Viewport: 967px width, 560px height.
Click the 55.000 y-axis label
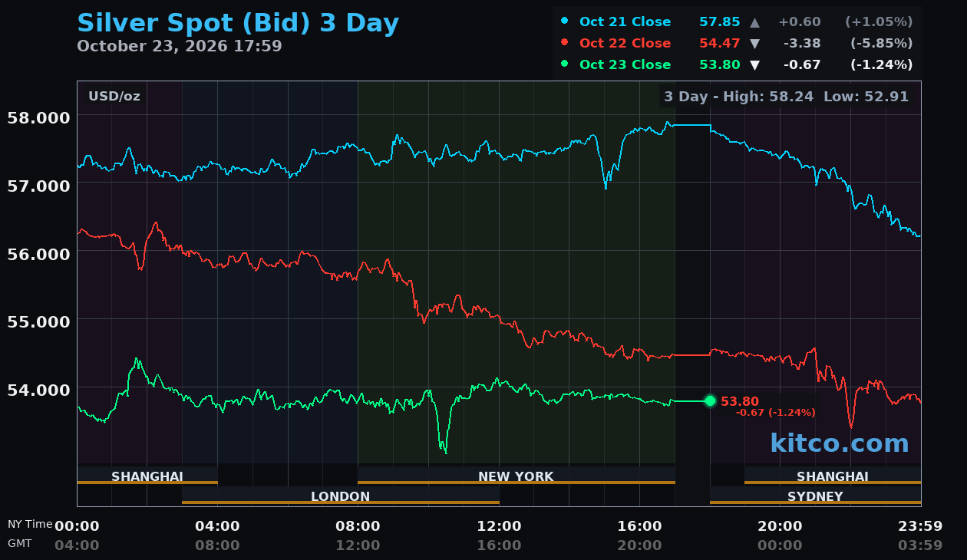[38, 321]
